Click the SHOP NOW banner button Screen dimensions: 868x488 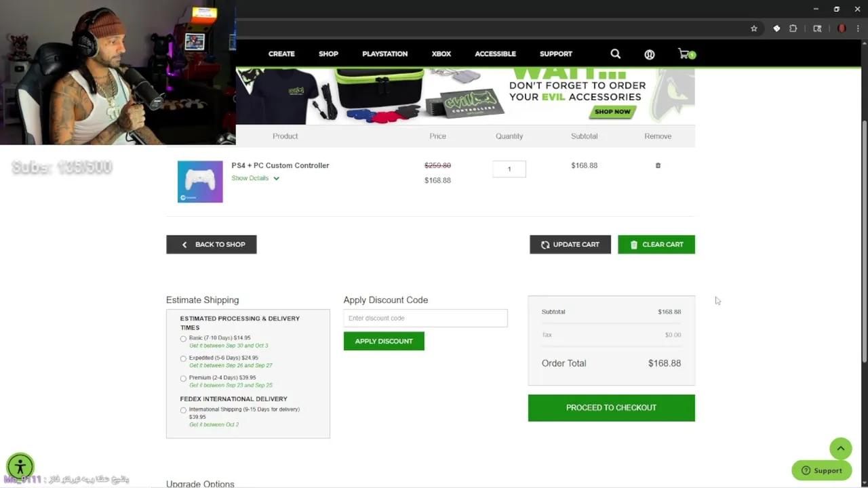(613, 112)
